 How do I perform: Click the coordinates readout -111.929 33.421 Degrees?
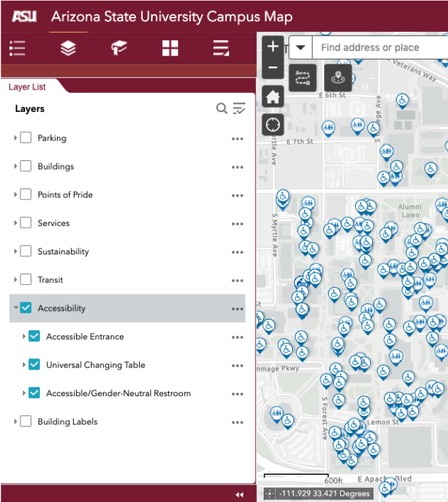click(x=324, y=494)
